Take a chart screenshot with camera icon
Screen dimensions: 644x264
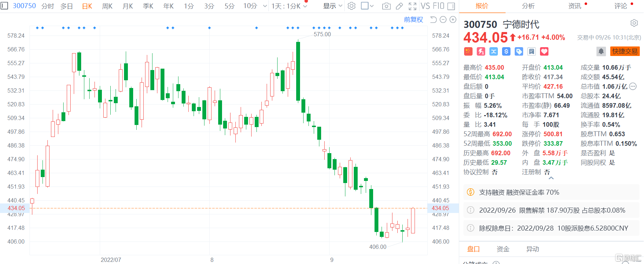point(386,6)
